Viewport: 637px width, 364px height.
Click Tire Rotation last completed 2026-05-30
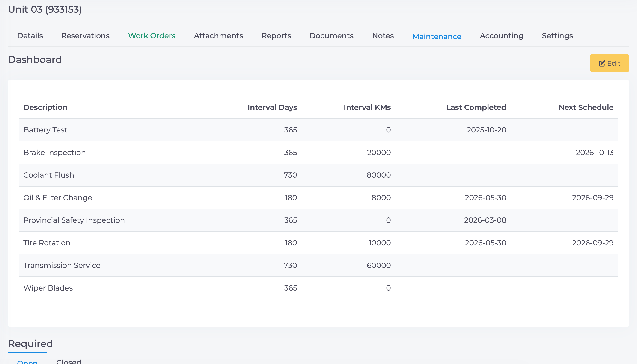tap(485, 243)
